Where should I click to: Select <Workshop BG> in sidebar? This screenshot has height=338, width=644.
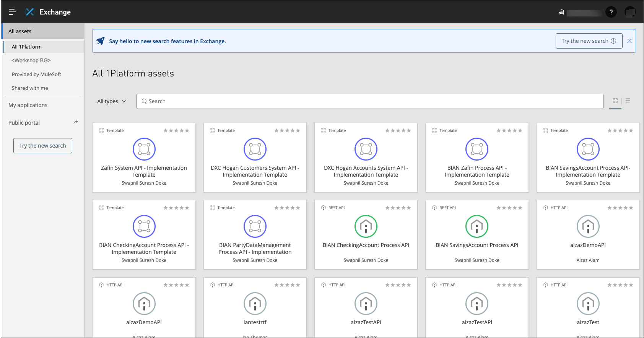point(31,60)
